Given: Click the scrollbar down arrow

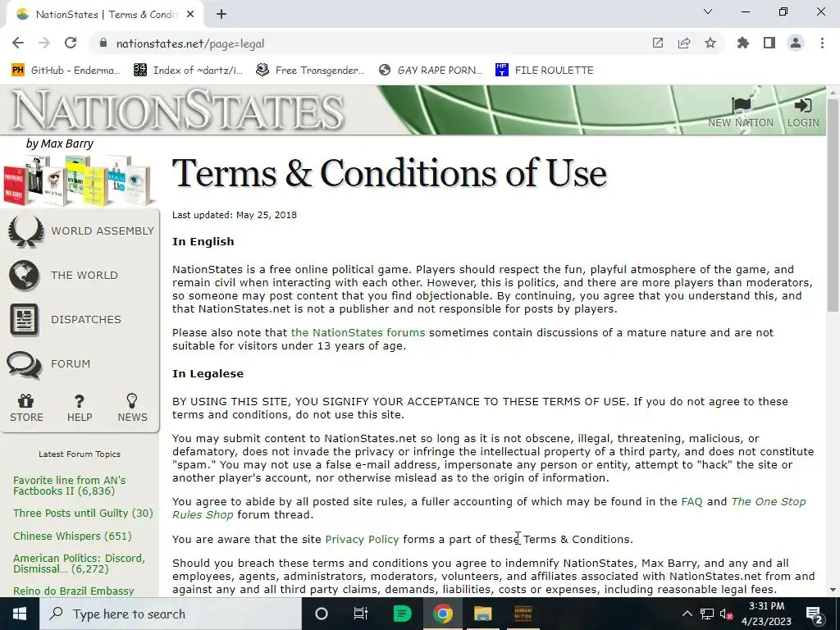Looking at the screenshot, I should click(x=833, y=590).
